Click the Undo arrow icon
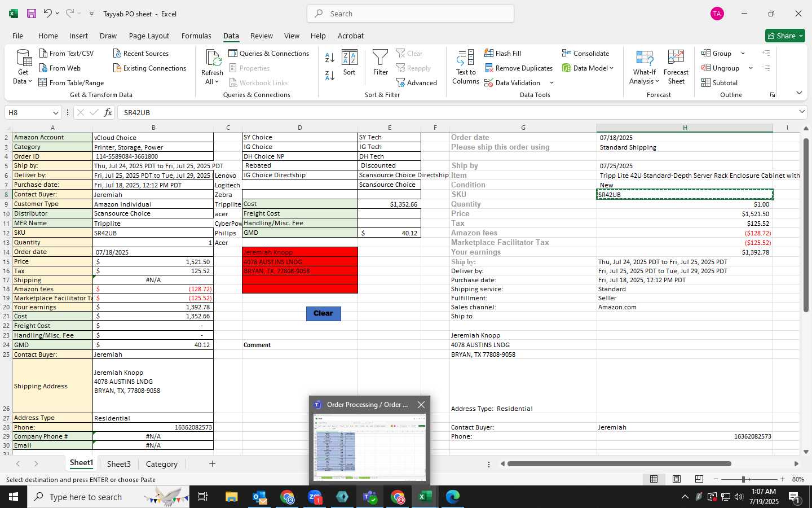 pyautogui.click(x=48, y=14)
